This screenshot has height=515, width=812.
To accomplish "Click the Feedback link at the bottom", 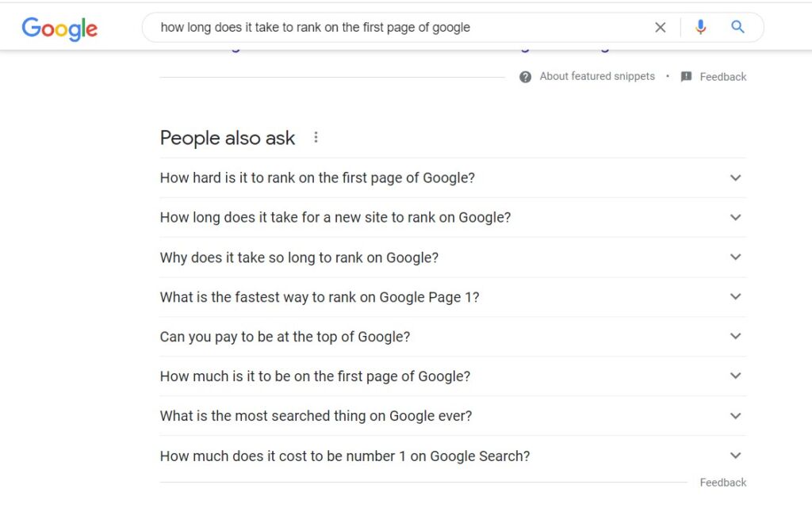I will 722,482.
